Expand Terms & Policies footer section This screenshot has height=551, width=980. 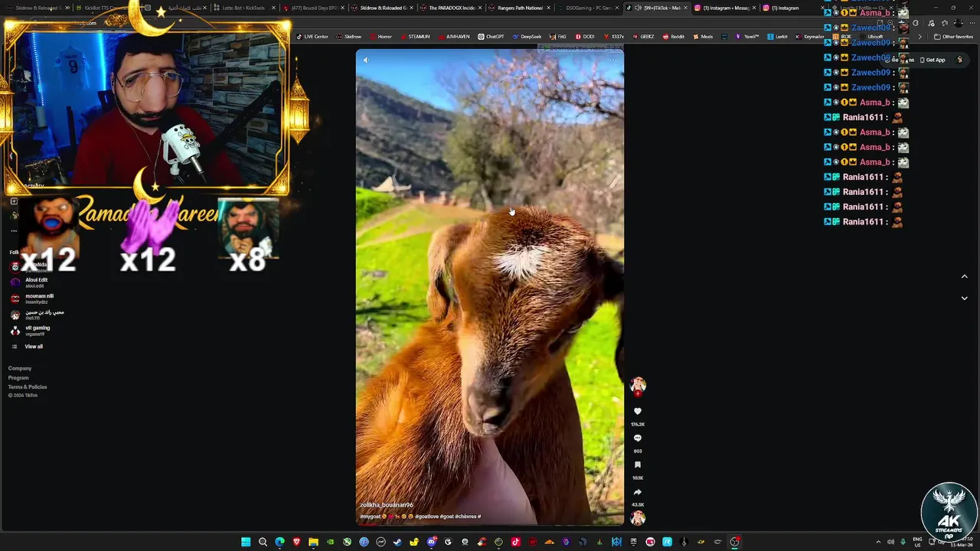click(28, 387)
